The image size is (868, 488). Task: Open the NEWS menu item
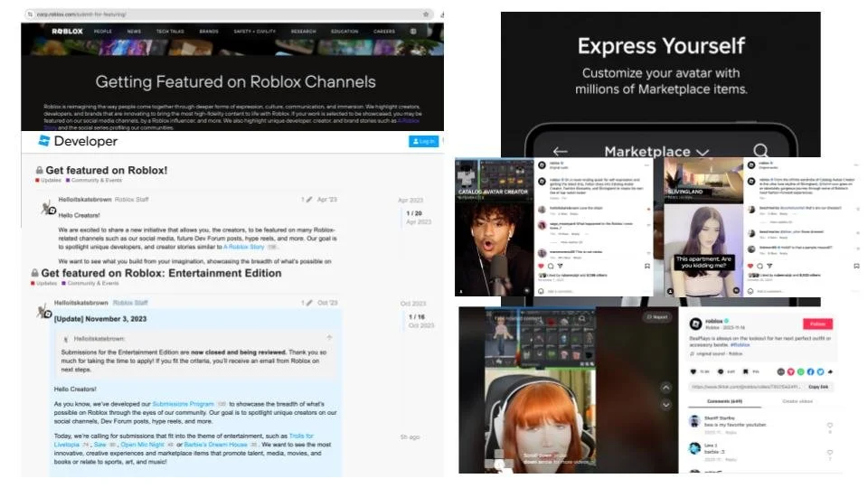[134, 32]
